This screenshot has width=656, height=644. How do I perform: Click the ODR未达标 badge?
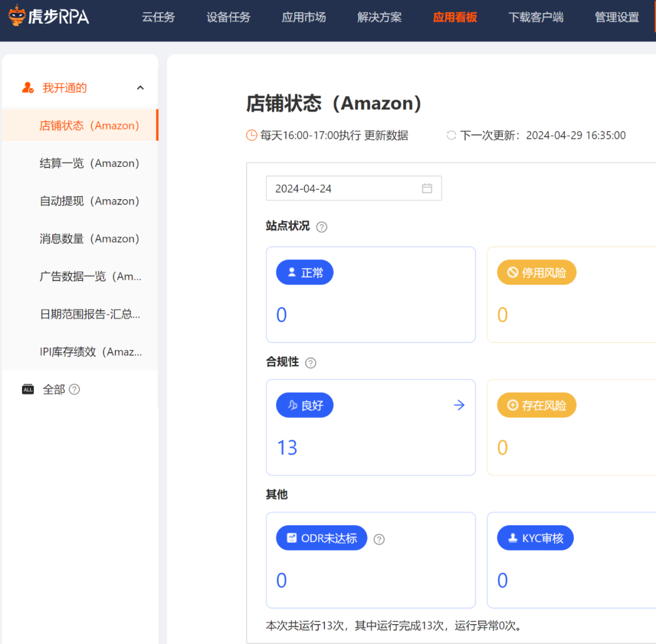[x=321, y=538]
